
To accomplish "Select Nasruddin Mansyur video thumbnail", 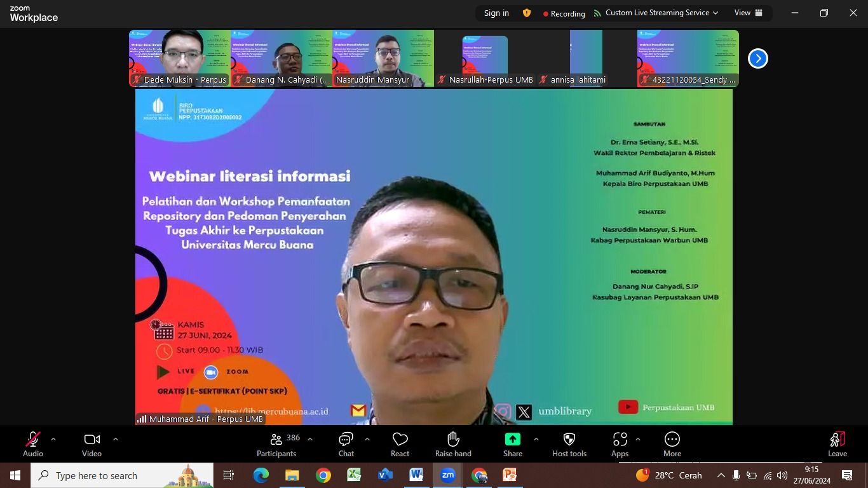I will coord(383,58).
